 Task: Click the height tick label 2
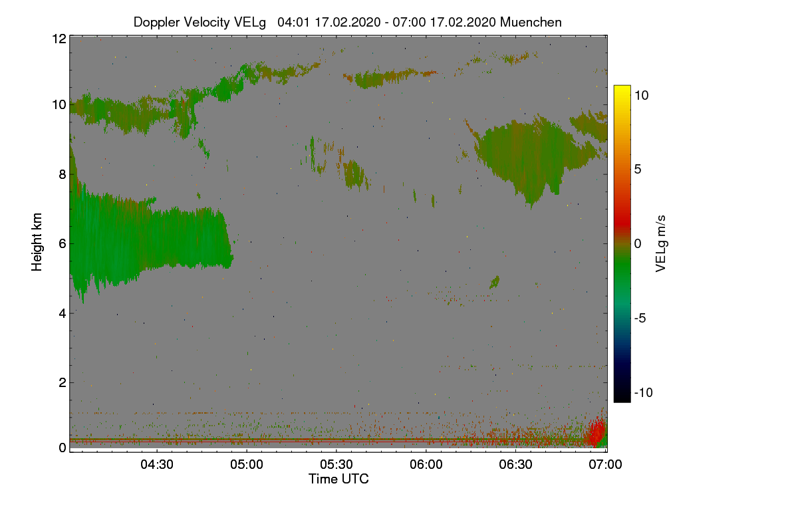pyautogui.click(x=62, y=382)
